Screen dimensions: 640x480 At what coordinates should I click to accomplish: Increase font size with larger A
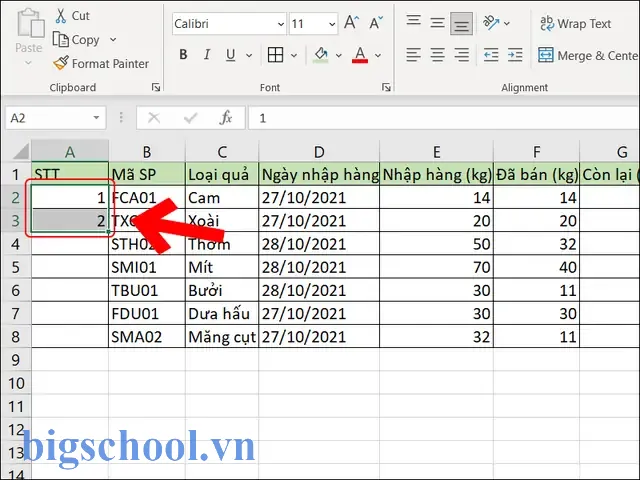pyautogui.click(x=351, y=23)
